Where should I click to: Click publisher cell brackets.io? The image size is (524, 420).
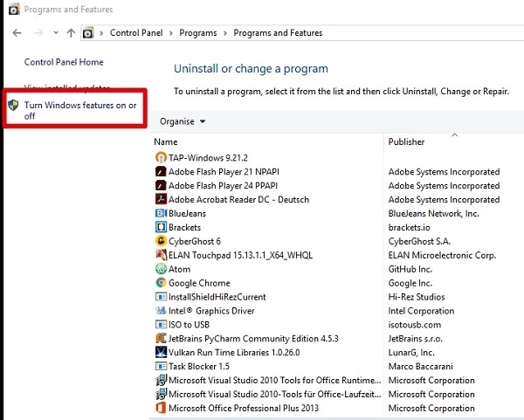point(409,227)
